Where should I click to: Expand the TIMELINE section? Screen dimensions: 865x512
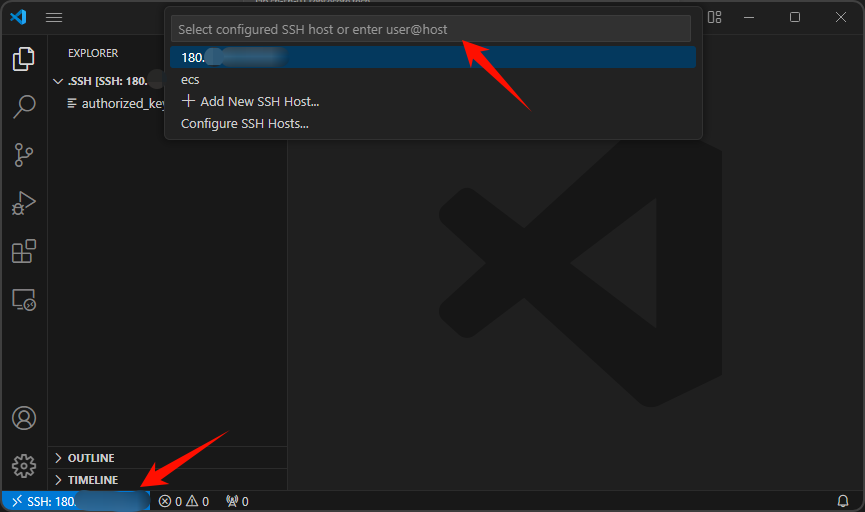click(x=90, y=480)
